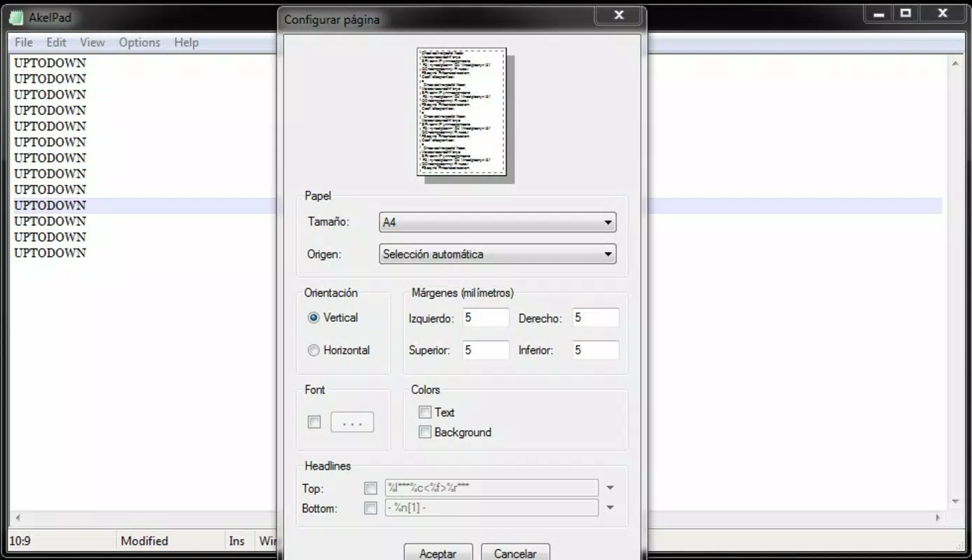Open the Options menu in AkelPad
972x560 pixels.
pyautogui.click(x=139, y=43)
